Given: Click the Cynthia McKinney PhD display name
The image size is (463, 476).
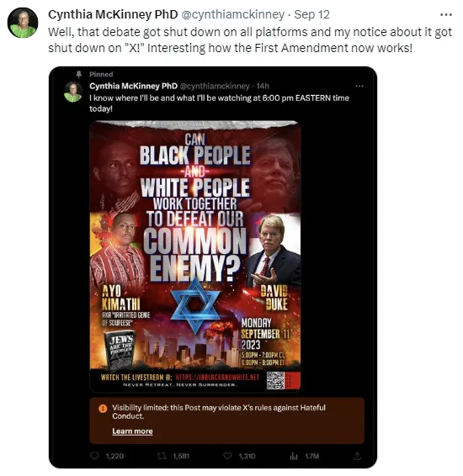Looking at the screenshot, I should [113, 14].
